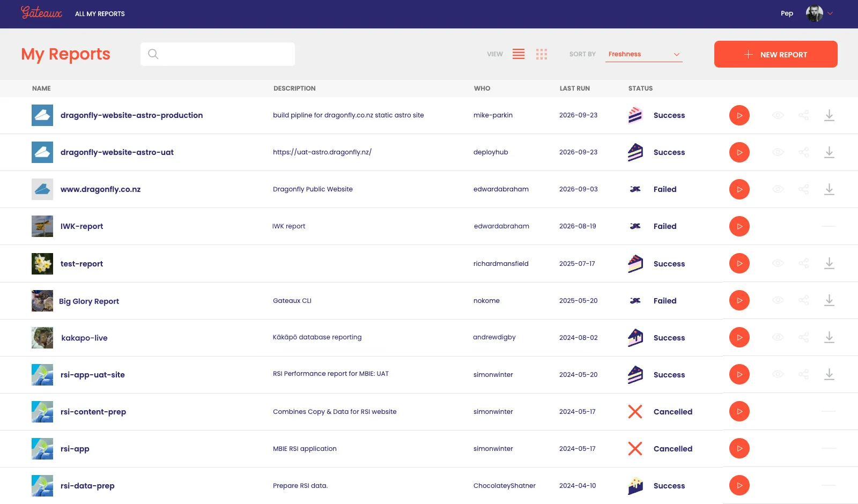Open the Sort By Freshness dropdown
This screenshot has width=858, height=504.
point(643,54)
